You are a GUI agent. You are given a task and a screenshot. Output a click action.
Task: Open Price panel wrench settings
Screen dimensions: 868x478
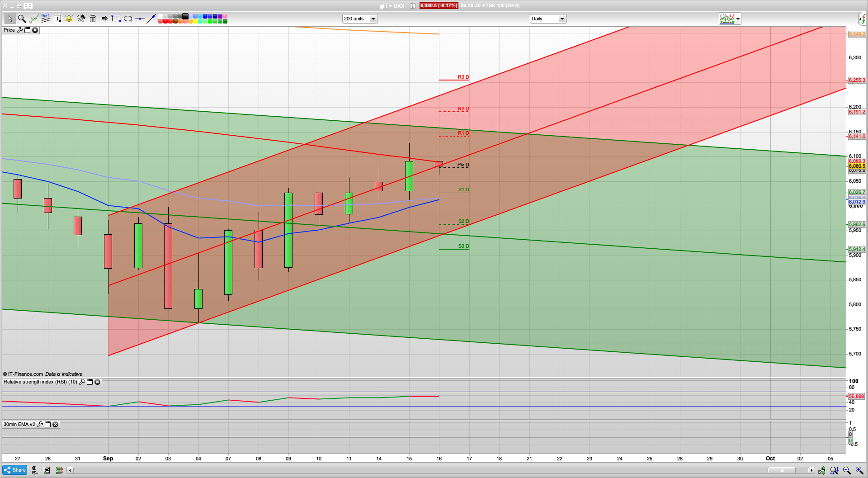pos(20,30)
